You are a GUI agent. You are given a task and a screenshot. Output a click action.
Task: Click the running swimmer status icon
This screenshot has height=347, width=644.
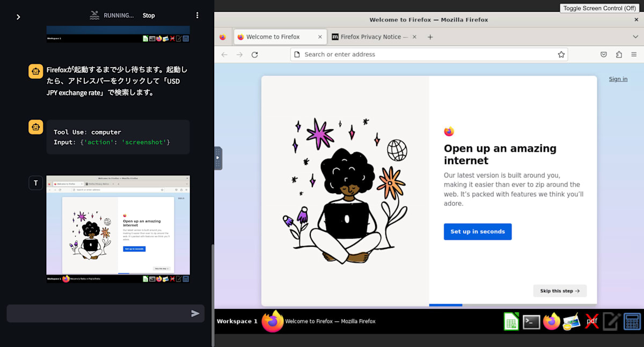94,16
